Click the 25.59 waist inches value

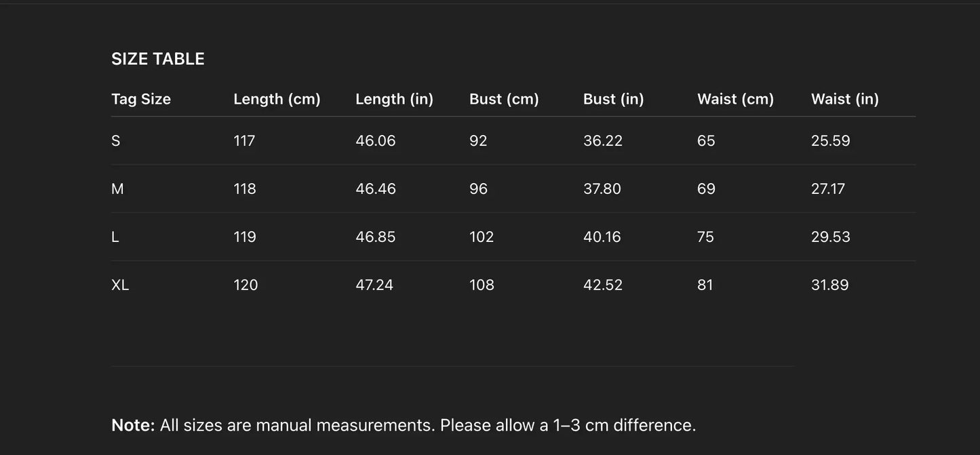[x=830, y=141]
